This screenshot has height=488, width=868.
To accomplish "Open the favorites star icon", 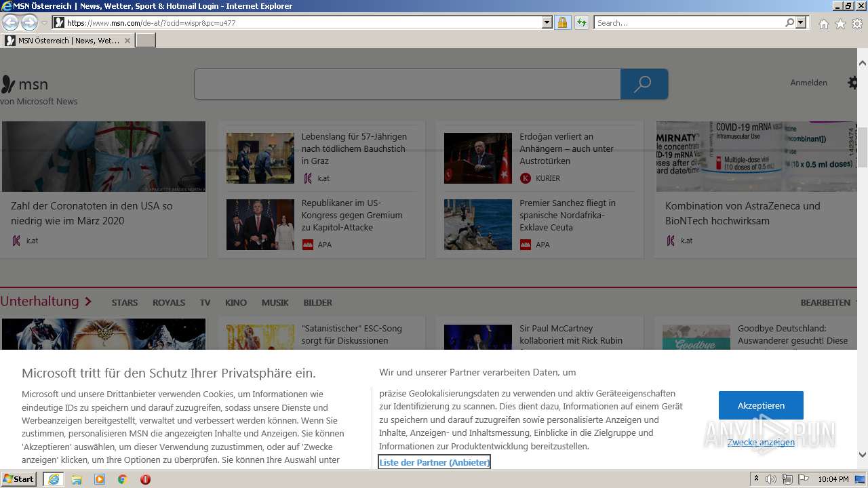I will point(840,24).
